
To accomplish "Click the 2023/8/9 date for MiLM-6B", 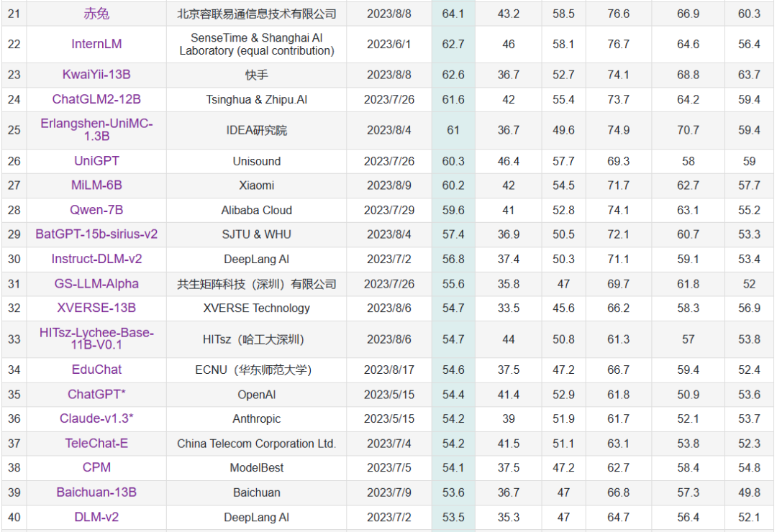I will click(x=389, y=185).
